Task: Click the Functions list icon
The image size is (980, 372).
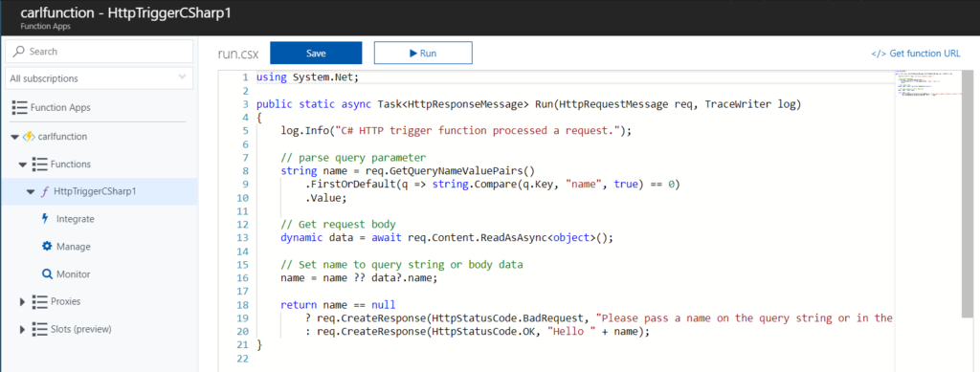Action: click(x=39, y=164)
